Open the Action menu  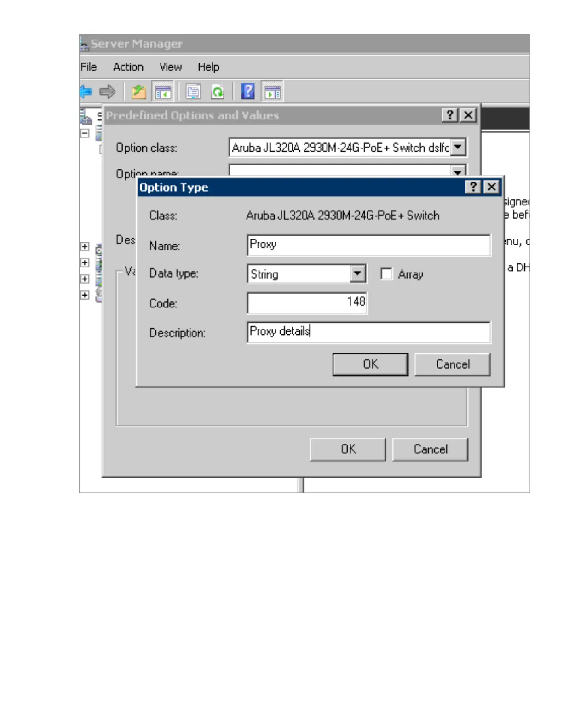128,67
